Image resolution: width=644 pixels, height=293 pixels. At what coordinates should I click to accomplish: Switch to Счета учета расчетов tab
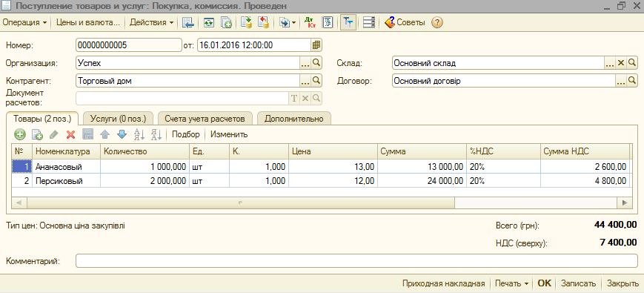point(205,119)
